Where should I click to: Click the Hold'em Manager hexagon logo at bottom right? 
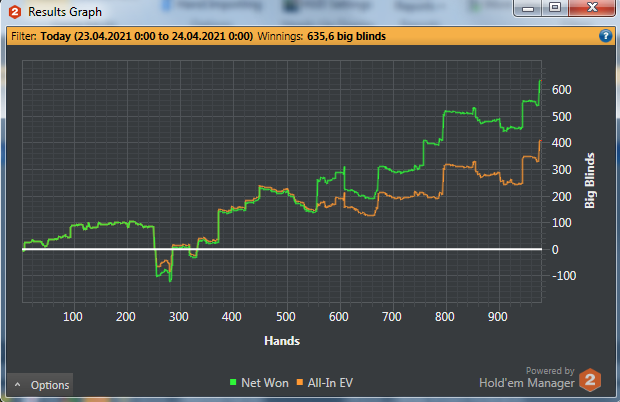pos(590,380)
